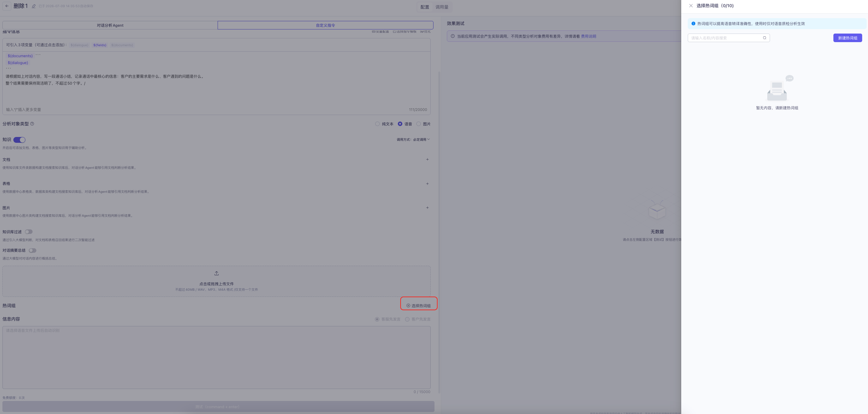Click the 效果测试 heading
868x414 pixels.
(456, 24)
